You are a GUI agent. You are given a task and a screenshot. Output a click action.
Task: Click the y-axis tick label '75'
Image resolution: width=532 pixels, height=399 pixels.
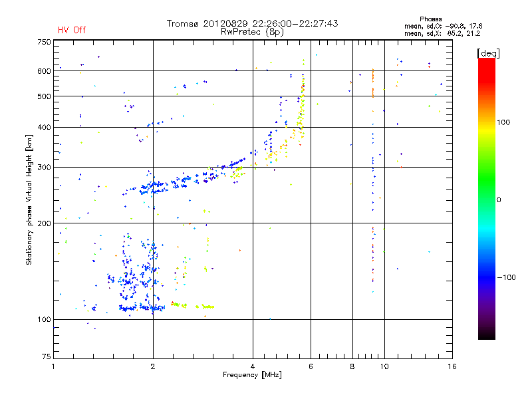[47, 356]
